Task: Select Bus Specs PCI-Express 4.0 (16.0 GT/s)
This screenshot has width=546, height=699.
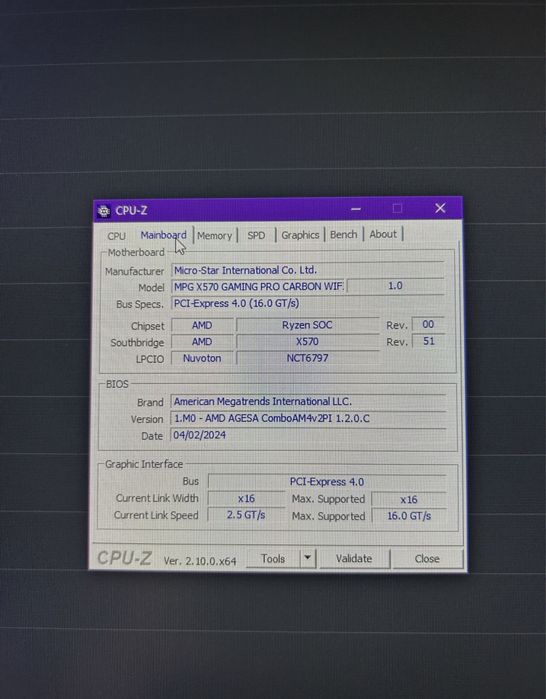Action: coord(308,303)
